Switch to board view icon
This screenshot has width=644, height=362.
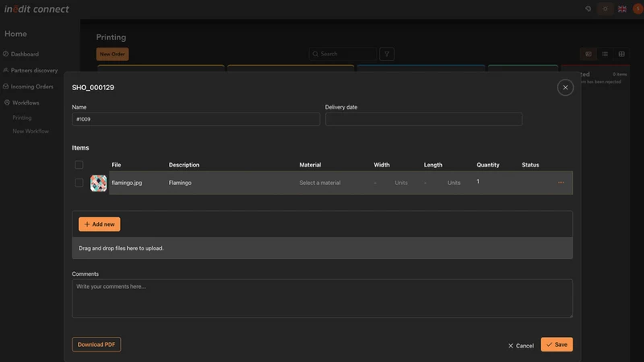(x=588, y=54)
